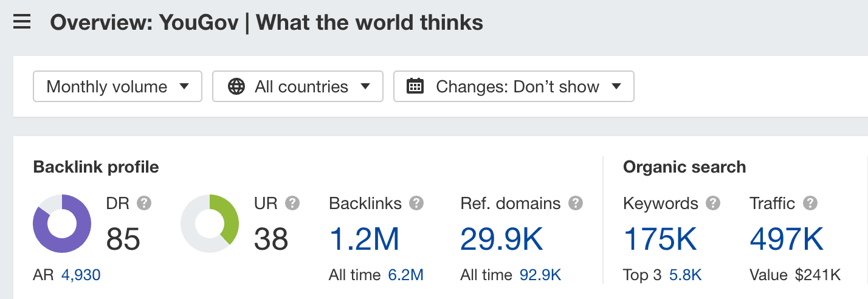Image resolution: width=868 pixels, height=299 pixels.
Task: Click the green UR donut chart
Action: [x=210, y=224]
